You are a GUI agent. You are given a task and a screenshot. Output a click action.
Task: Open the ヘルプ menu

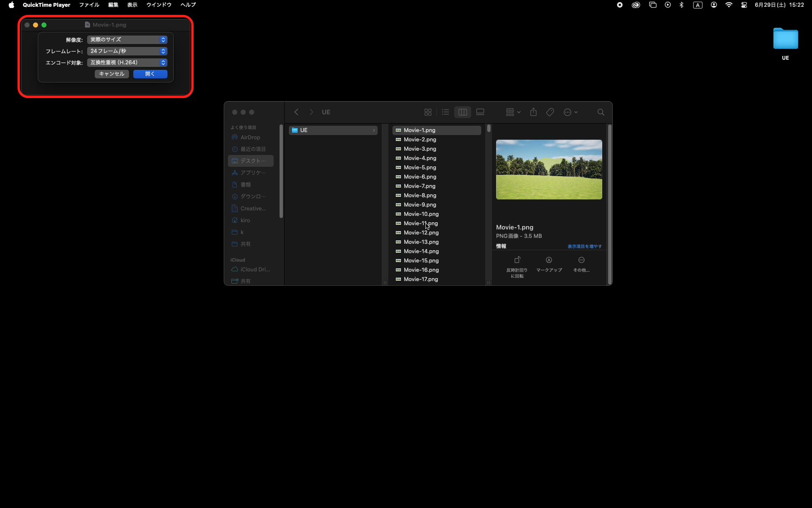pos(188,5)
